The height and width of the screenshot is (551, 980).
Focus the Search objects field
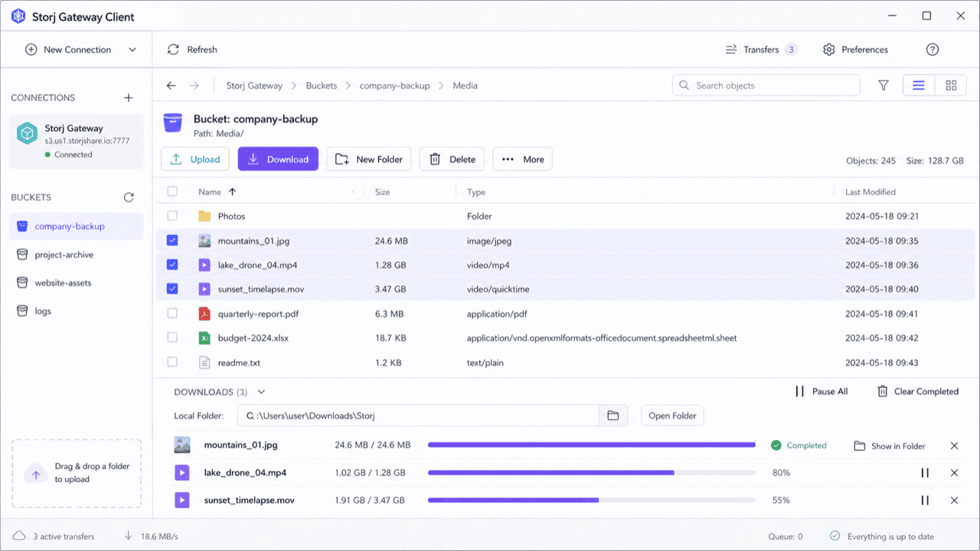(766, 86)
